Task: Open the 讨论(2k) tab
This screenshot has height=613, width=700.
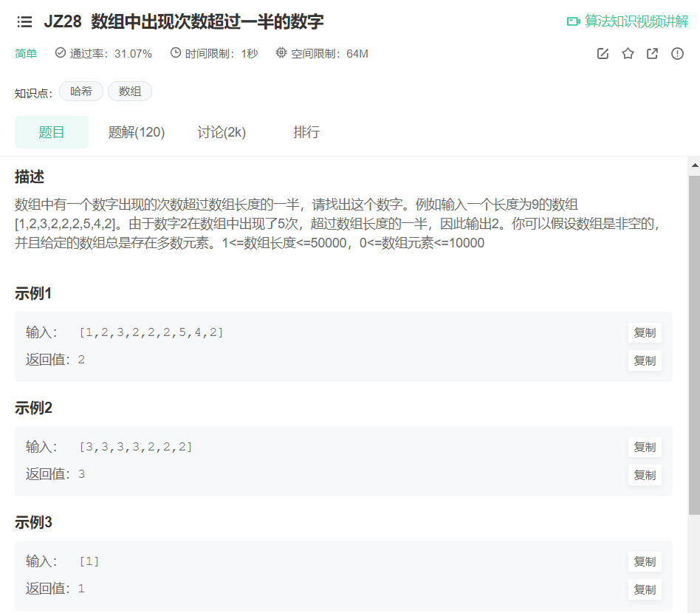Action: (222, 132)
